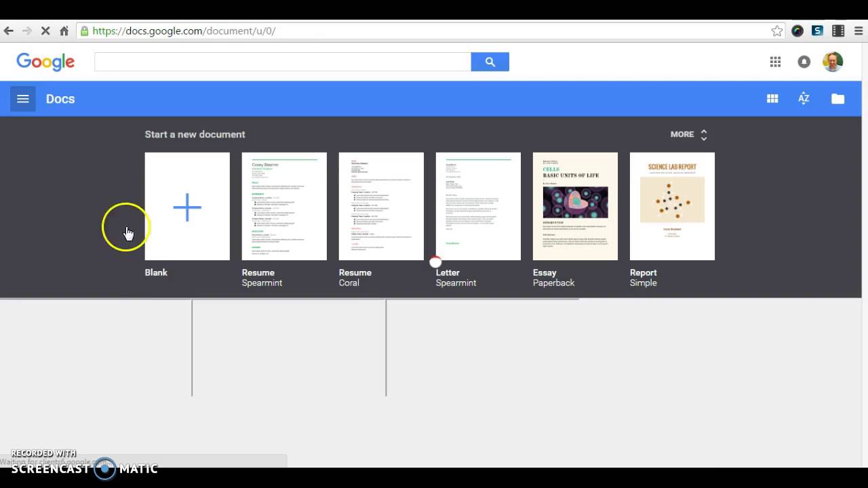
Task: Click the Google logo
Action: [x=45, y=62]
